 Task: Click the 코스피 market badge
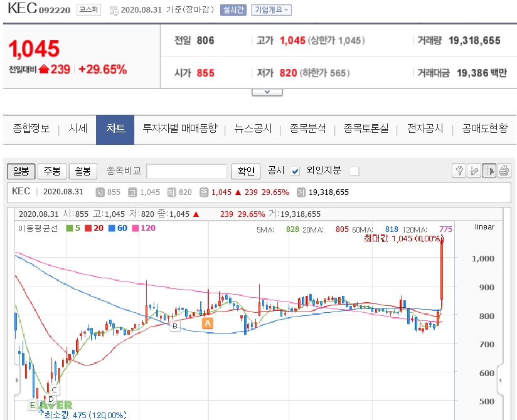88,9
